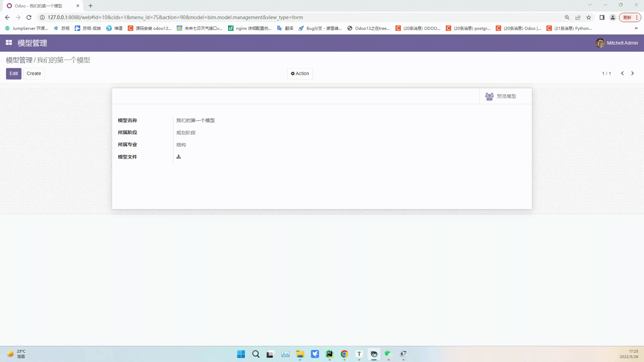Download the model file attachment

(x=179, y=157)
